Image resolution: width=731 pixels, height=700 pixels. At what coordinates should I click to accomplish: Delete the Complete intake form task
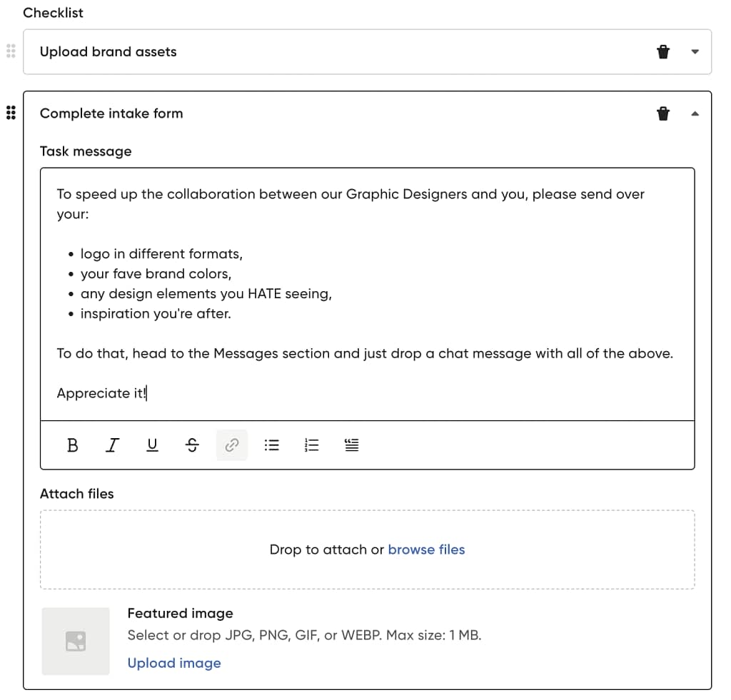(663, 113)
